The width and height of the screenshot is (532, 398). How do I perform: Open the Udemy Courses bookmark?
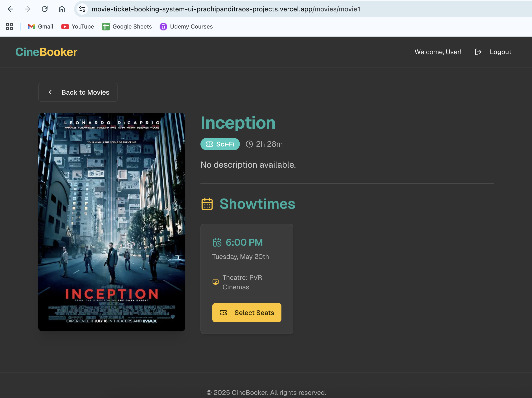click(x=186, y=26)
